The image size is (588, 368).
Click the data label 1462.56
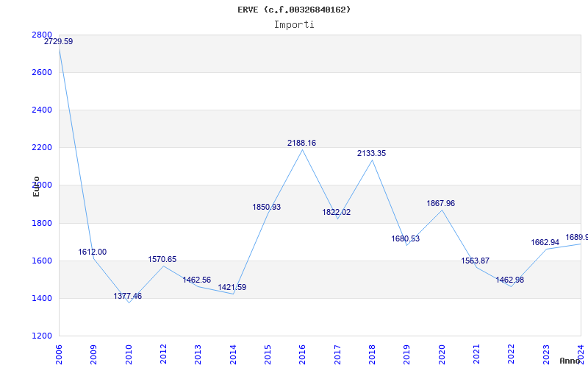pos(197,280)
